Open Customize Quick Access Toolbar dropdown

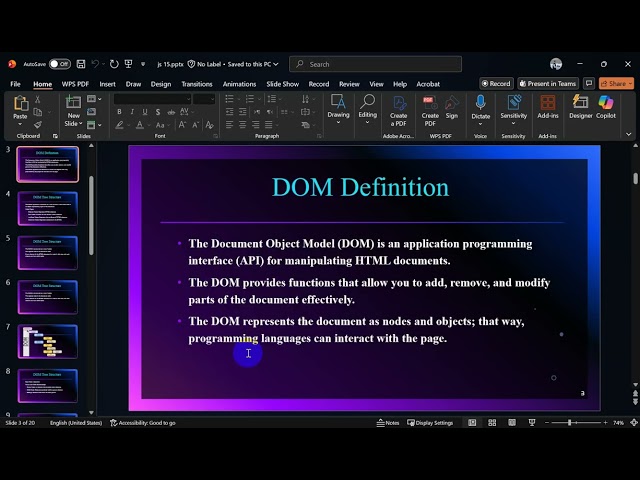(x=143, y=64)
